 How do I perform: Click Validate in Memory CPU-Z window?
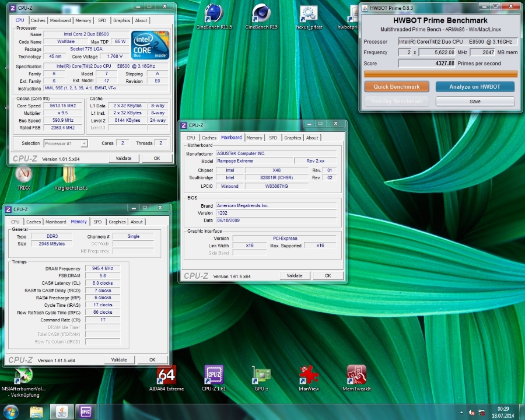click(119, 360)
